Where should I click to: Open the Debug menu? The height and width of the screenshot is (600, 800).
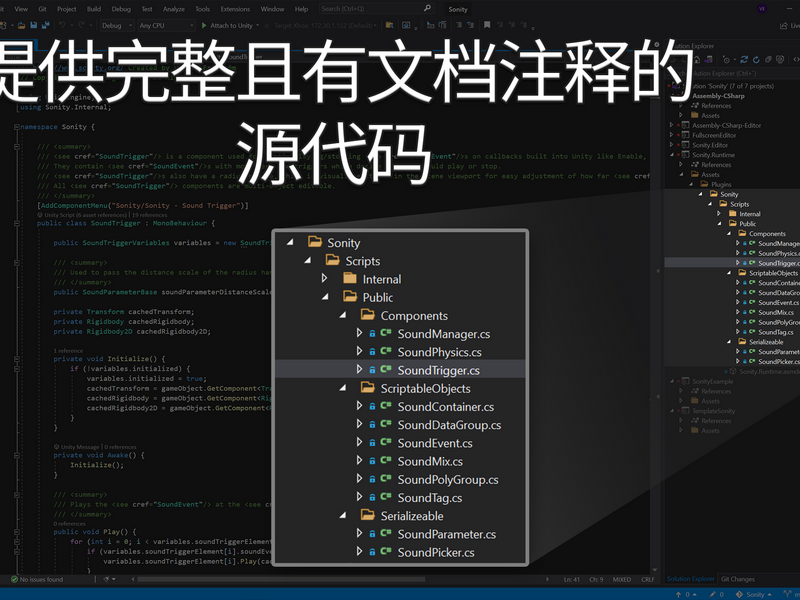tap(121, 9)
